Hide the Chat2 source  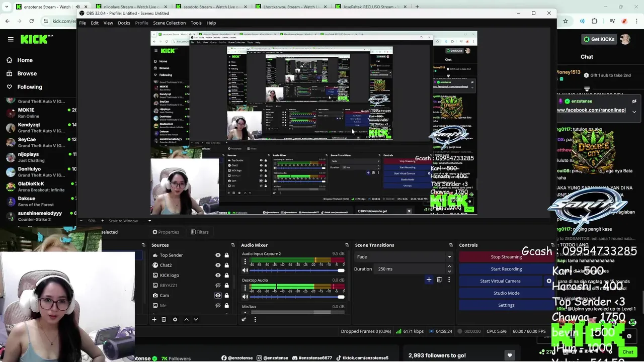(218, 265)
